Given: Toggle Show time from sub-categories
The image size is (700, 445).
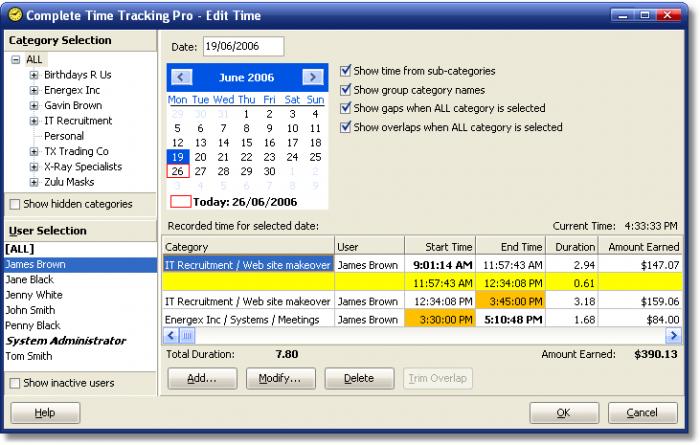Looking at the screenshot, I should 346,71.
